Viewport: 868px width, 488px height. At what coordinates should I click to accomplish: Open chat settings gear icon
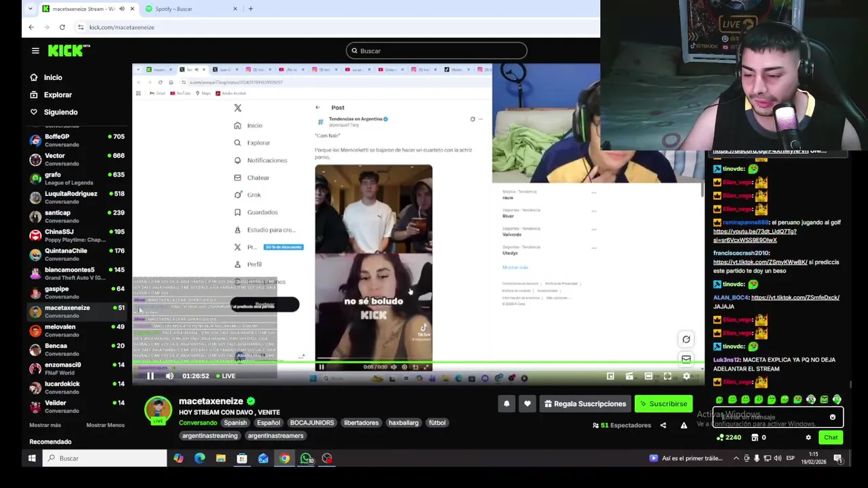808,438
